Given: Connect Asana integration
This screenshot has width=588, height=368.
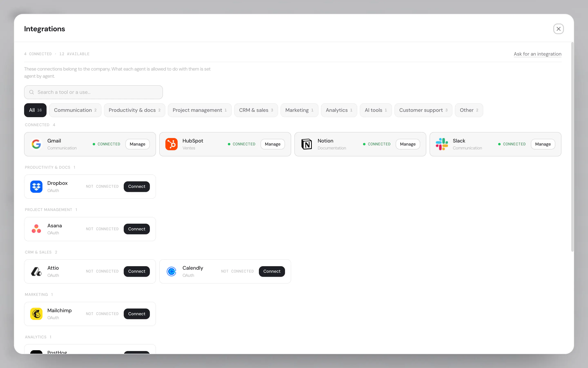Looking at the screenshot, I should pyautogui.click(x=137, y=229).
